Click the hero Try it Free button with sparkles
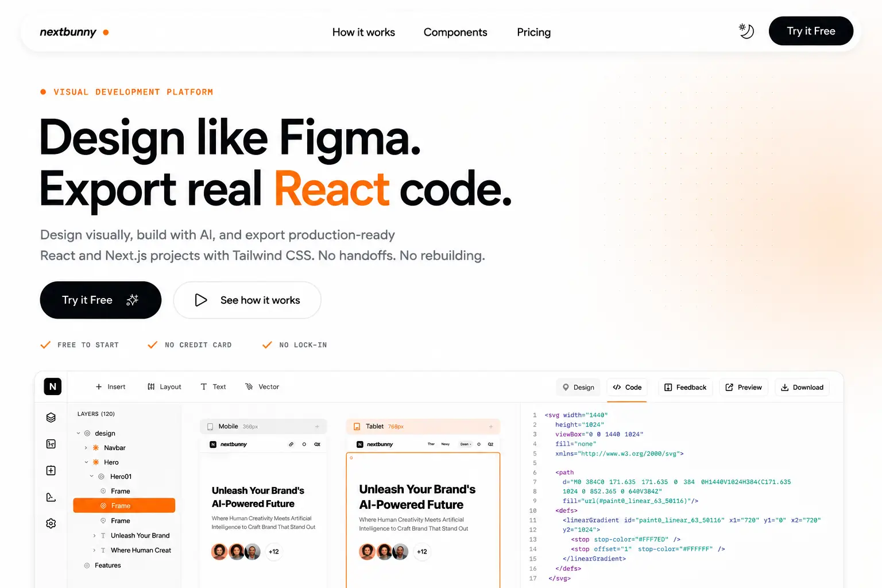Viewport: 882px width, 588px height. [100, 300]
